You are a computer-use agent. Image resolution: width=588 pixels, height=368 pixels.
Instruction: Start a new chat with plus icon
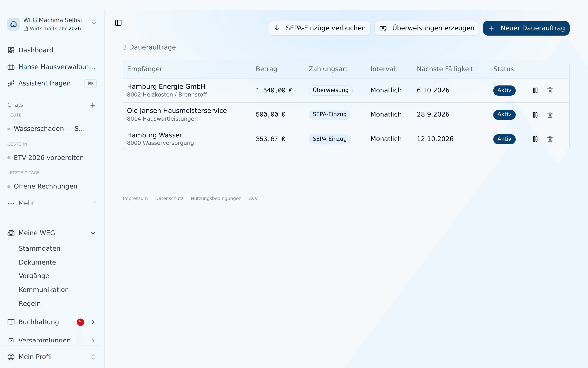click(x=92, y=105)
